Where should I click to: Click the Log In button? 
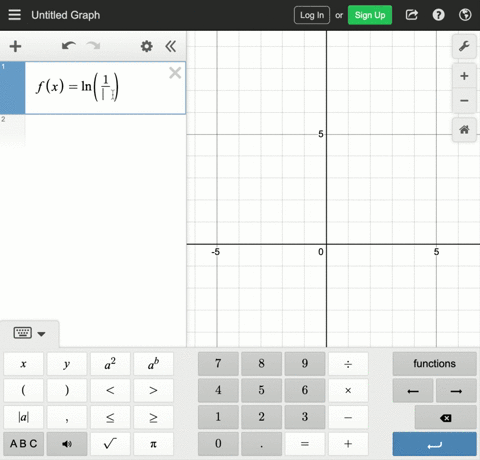[x=312, y=15]
